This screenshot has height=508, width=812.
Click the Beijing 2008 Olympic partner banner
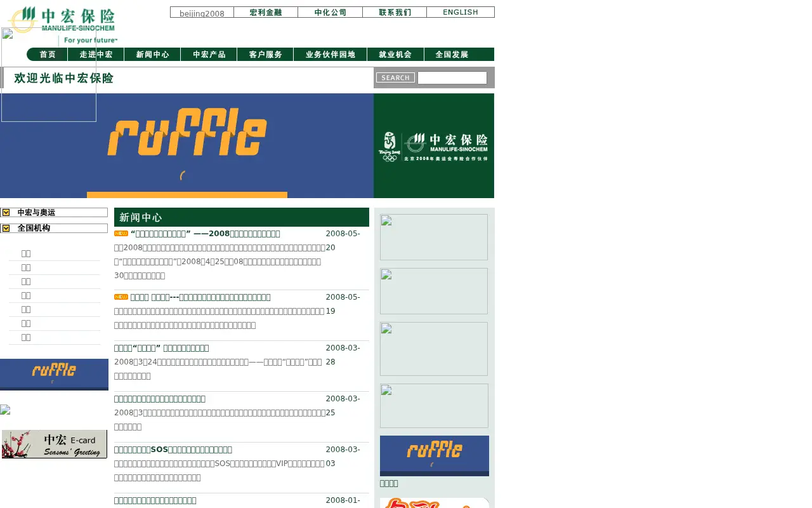(434, 146)
